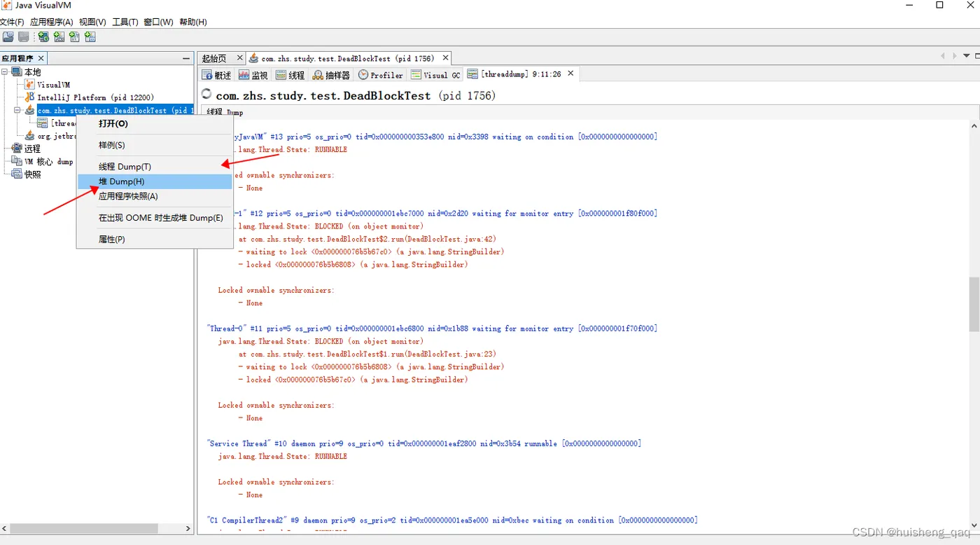Switch to the Profiler tab
980x545 pixels.
point(381,75)
